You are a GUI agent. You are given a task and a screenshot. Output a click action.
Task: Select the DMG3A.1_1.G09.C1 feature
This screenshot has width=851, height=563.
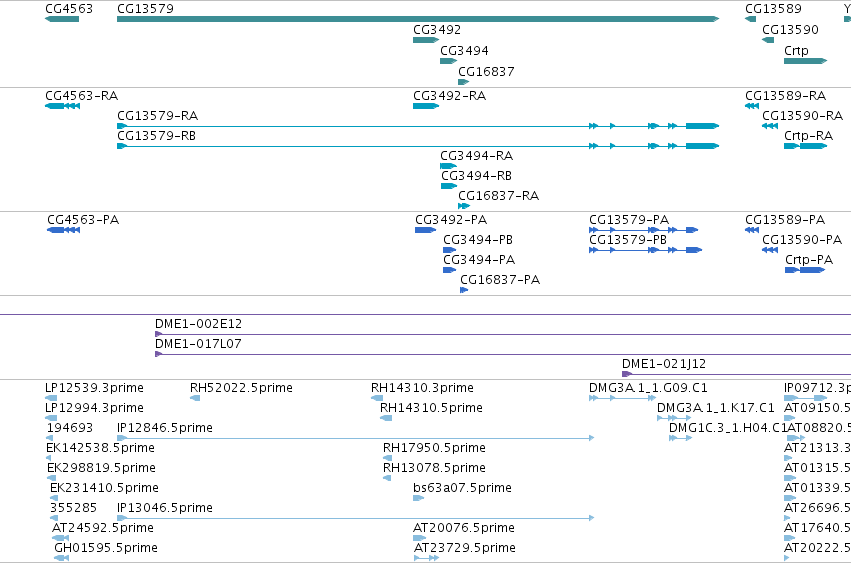(623, 398)
